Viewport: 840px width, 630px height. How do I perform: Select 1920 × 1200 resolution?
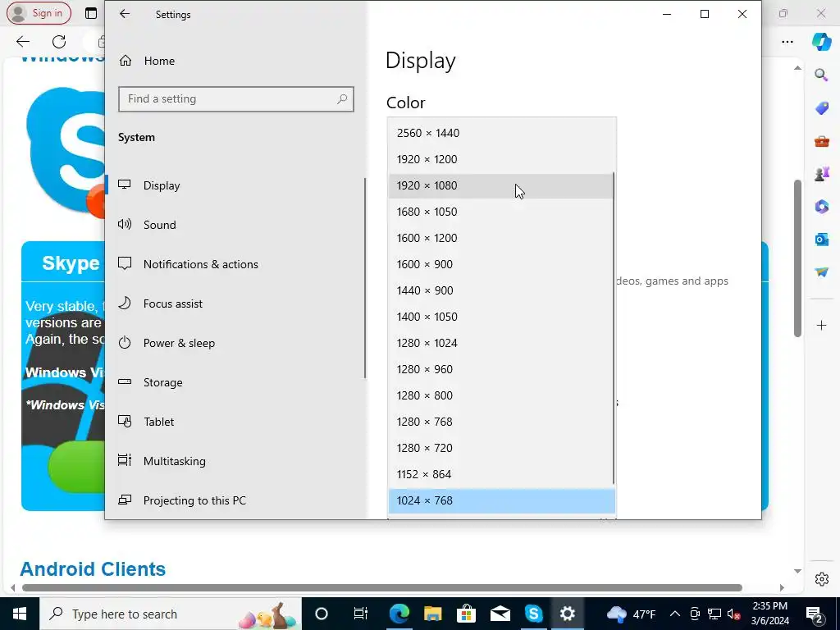click(x=501, y=159)
